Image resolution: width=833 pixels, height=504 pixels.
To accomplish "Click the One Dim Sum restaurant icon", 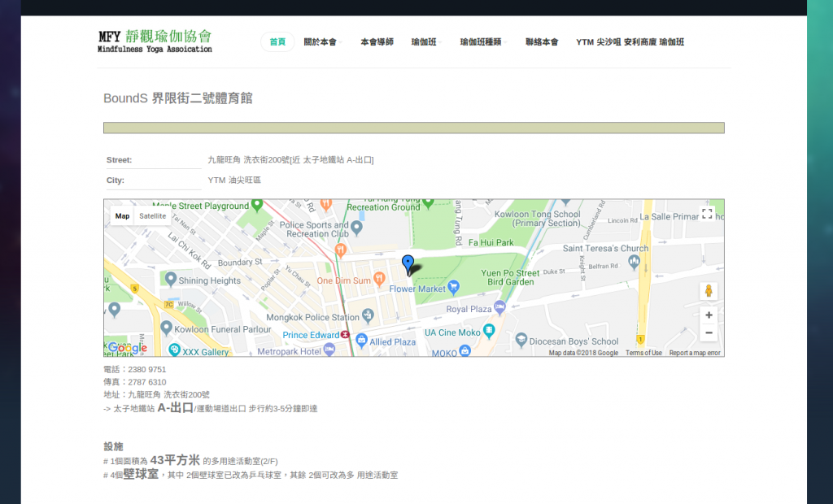I will tap(379, 278).
